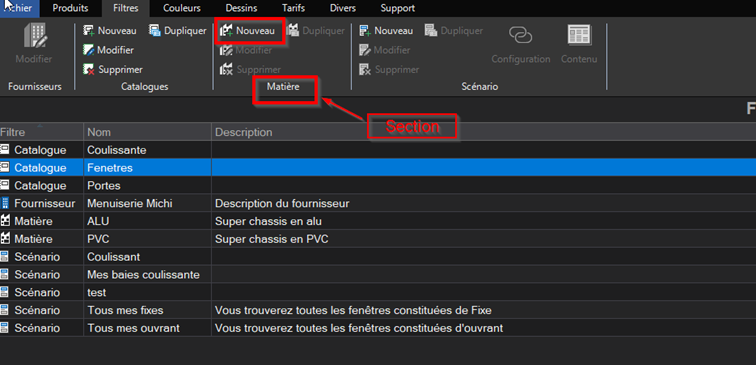This screenshot has width=756, height=365.
Task: Select the catalogue icon of Portes row
Action: point(5,185)
